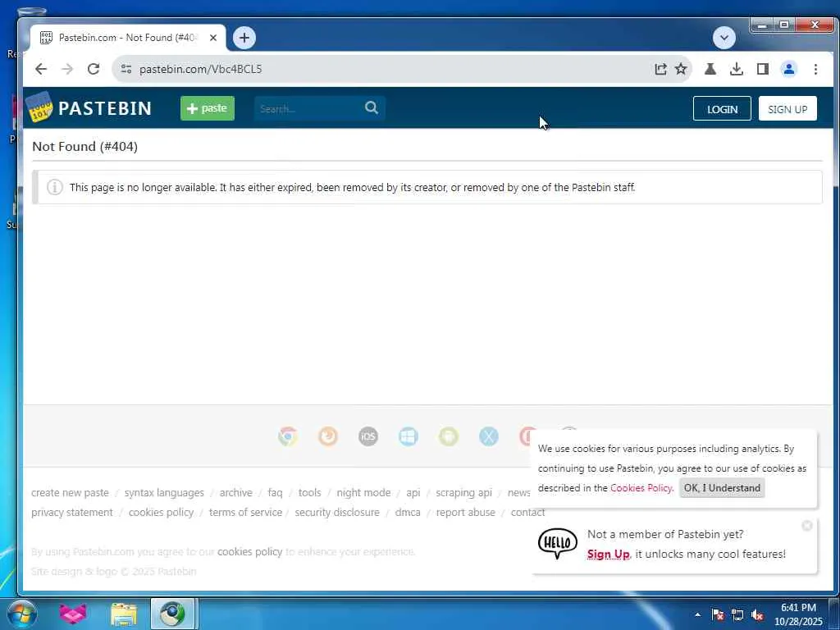
Task: Create a new paste with green button
Action: [208, 108]
